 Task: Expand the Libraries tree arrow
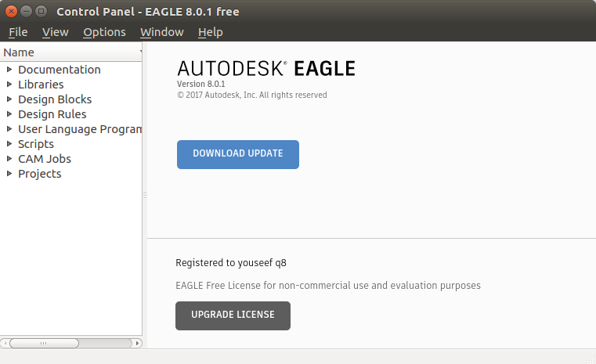click(9, 85)
